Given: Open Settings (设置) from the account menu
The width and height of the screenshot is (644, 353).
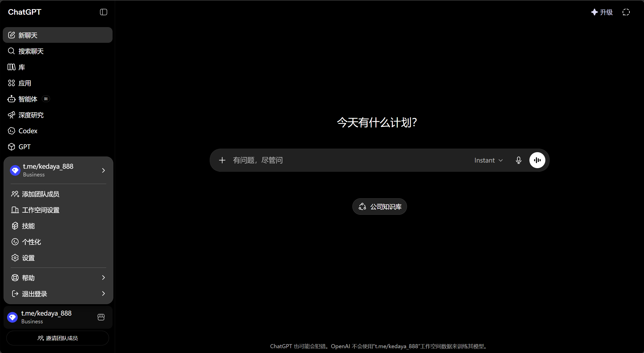Looking at the screenshot, I should 58,258.
